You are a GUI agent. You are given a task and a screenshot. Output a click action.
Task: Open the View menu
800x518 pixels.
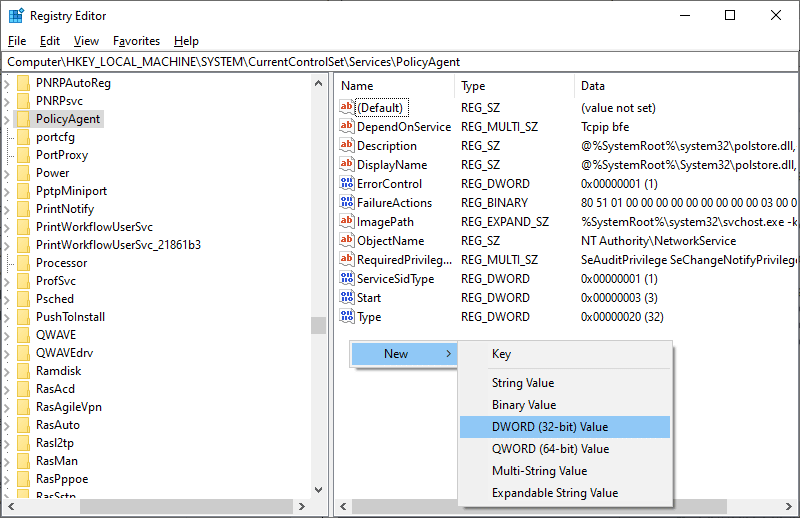pyautogui.click(x=86, y=41)
